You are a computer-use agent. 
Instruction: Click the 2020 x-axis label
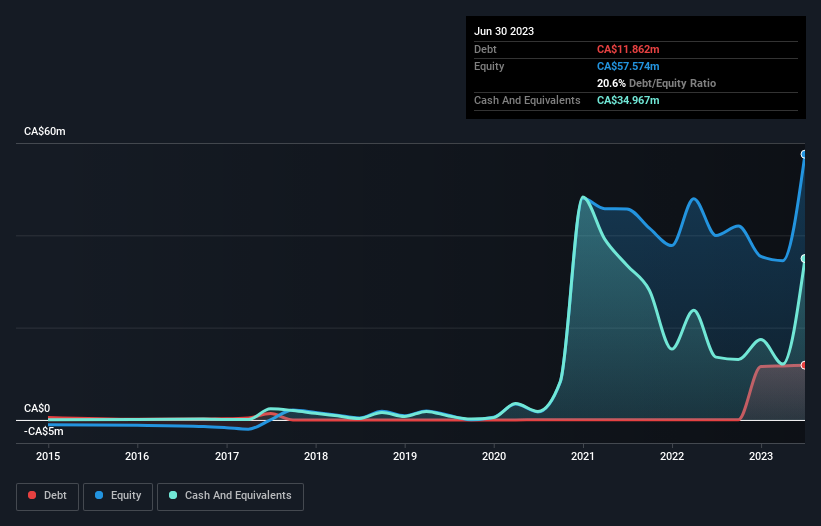[494, 456]
